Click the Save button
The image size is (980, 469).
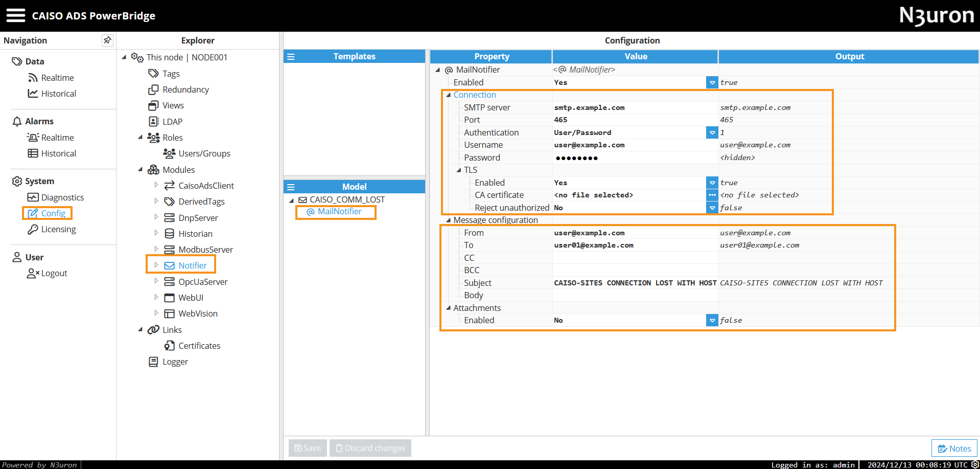tap(308, 448)
